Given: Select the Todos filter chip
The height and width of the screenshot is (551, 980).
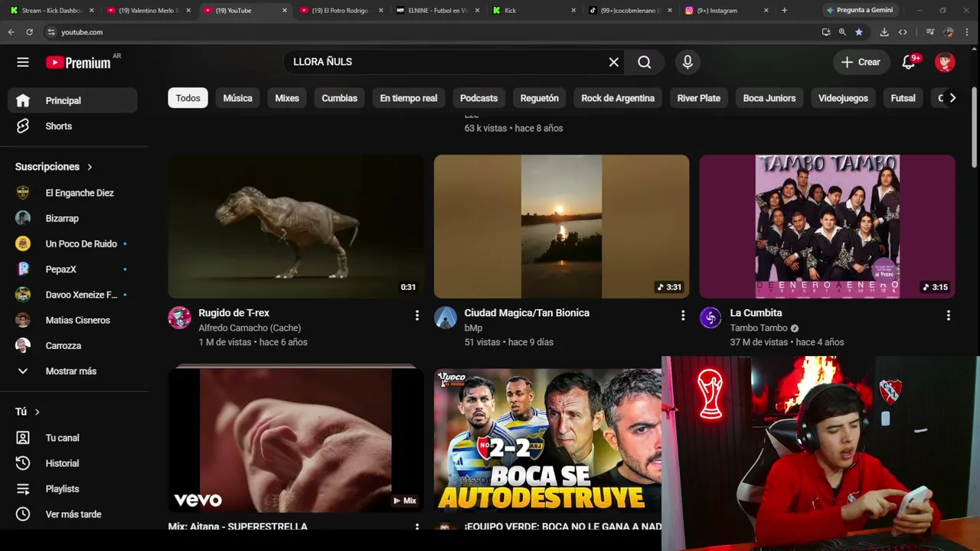Looking at the screenshot, I should pyautogui.click(x=188, y=98).
